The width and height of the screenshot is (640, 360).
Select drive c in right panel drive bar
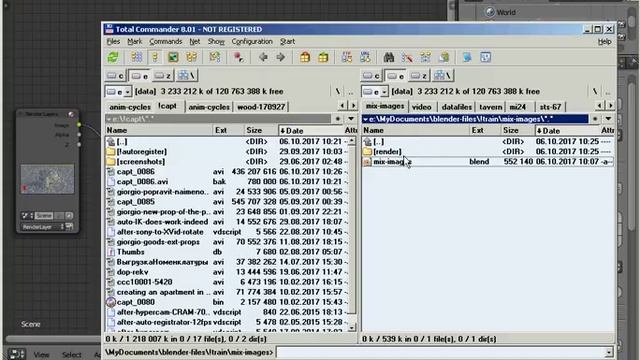(371, 76)
